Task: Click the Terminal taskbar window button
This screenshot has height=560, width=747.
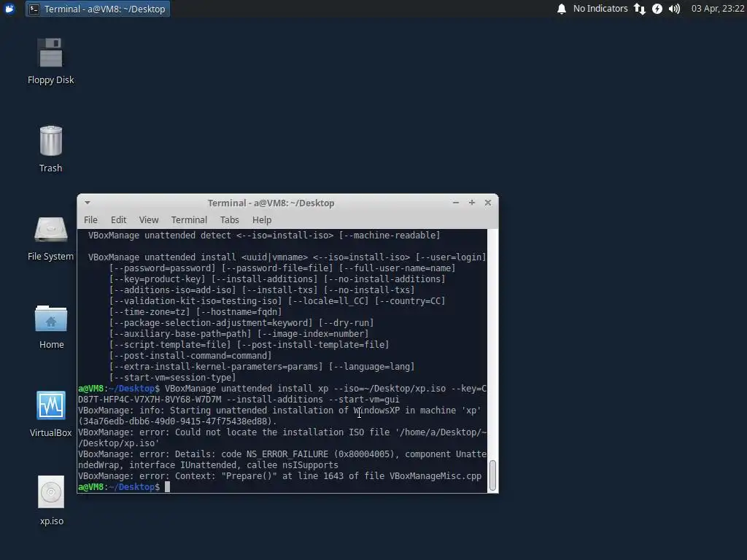Action: click(x=98, y=9)
